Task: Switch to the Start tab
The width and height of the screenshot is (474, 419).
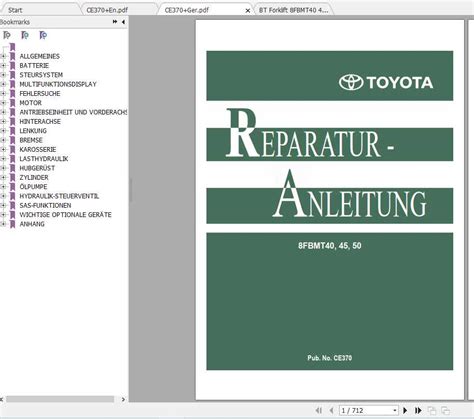Action: coord(15,10)
